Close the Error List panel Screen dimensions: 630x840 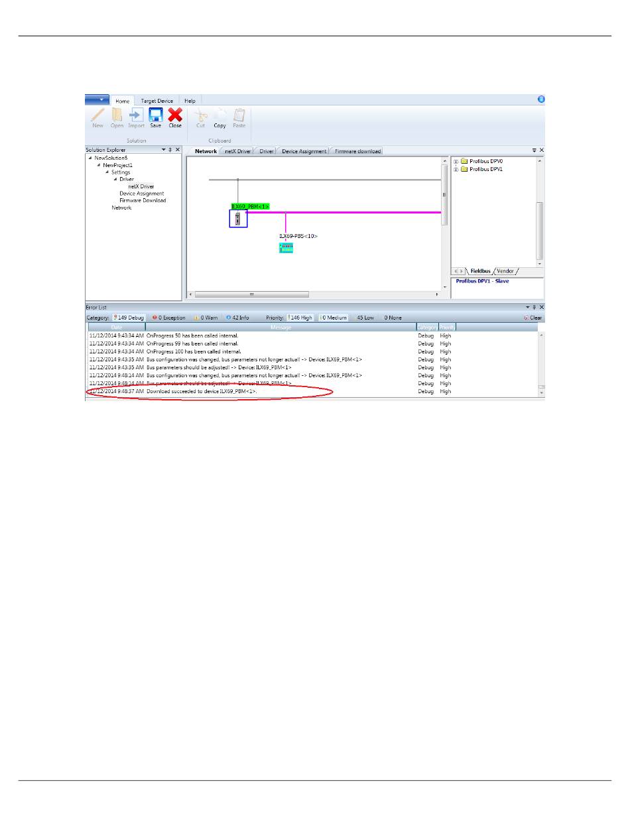click(x=541, y=308)
